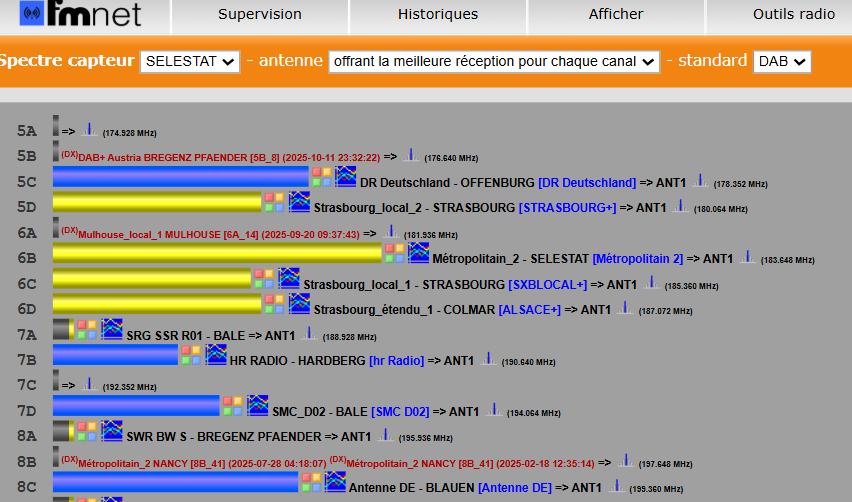
Task: Click the SWR BW S - BREGENZ PFAENDER label
Action: click(224, 437)
